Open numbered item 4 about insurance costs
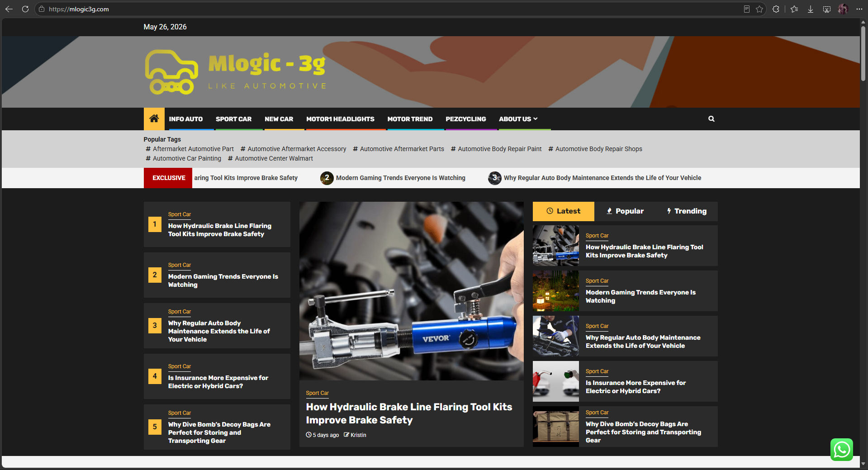Screen dimensions: 868x470 (x=218, y=382)
